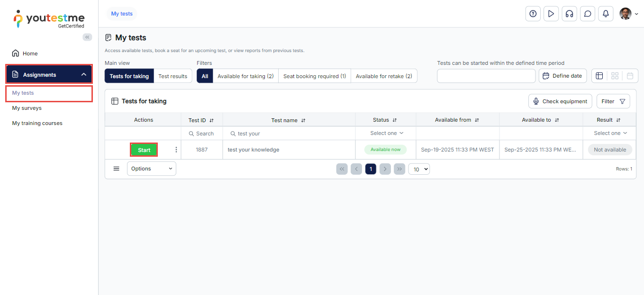The image size is (644, 295).
Task: Open the notifications bell icon
Action: pos(606,14)
